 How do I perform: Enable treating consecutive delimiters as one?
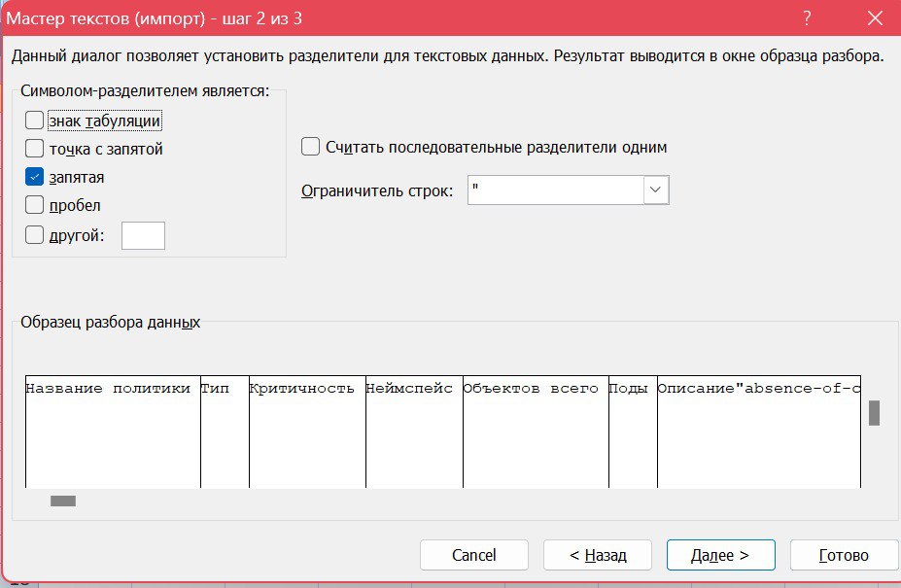tap(310, 146)
